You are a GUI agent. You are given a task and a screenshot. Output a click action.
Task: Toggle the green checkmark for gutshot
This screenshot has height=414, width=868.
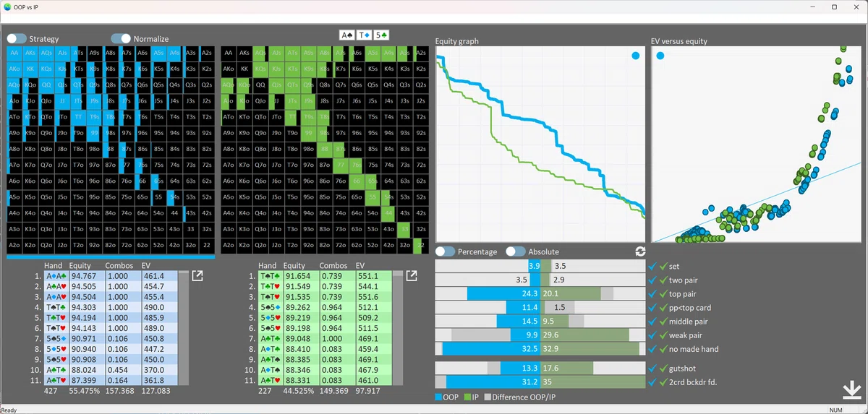point(663,368)
